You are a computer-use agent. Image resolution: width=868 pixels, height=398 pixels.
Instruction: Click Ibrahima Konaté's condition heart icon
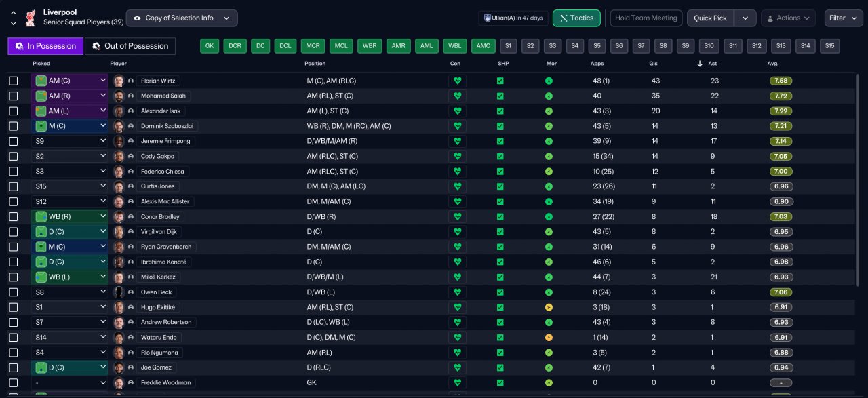coord(458,262)
